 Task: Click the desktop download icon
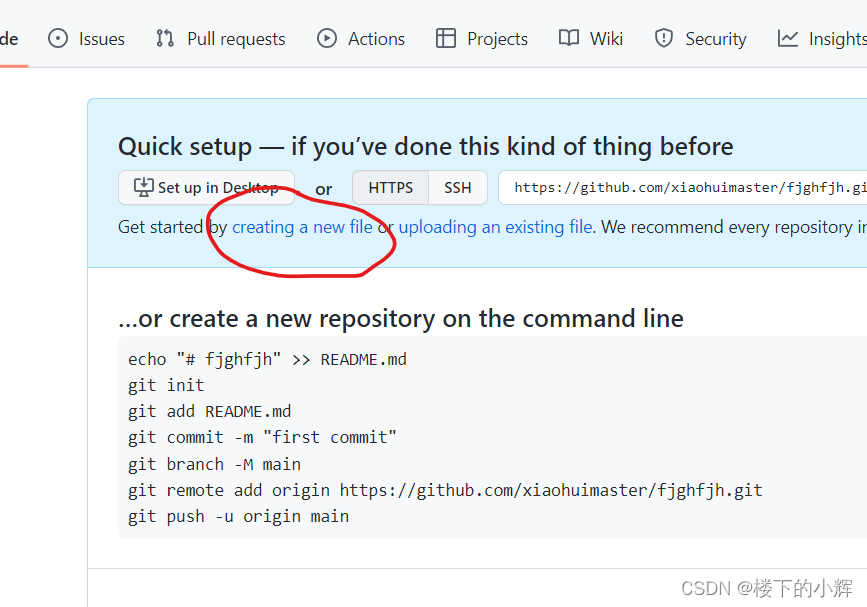point(144,187)
